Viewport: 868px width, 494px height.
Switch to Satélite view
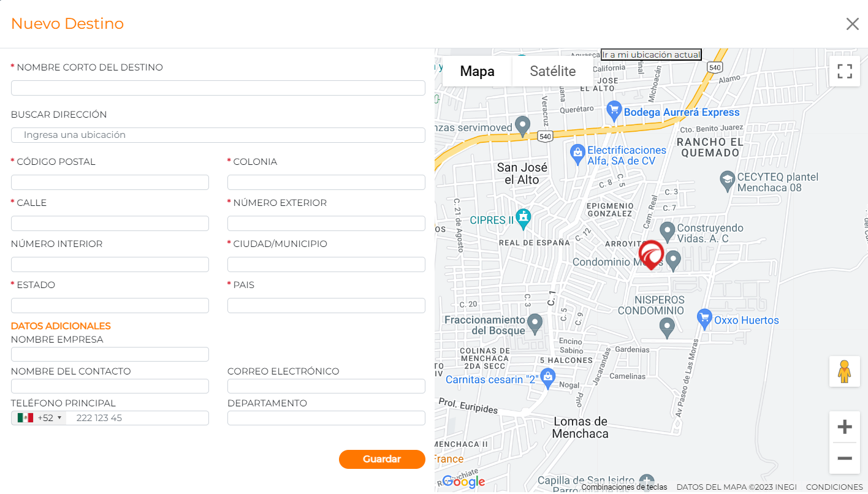click(552, 71)
